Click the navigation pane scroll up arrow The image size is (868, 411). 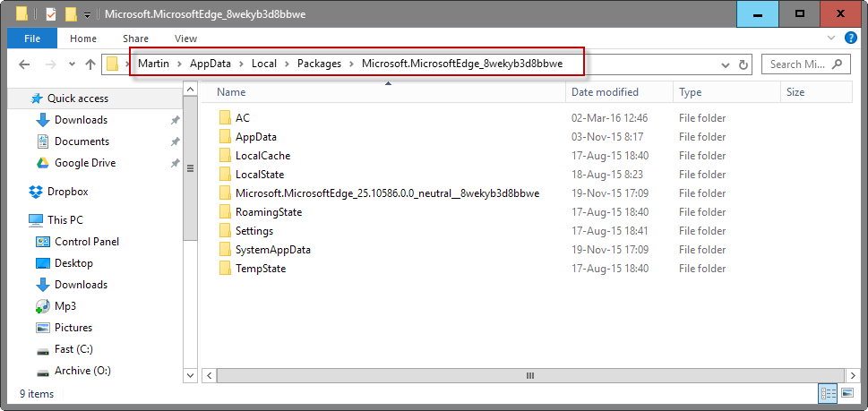(x=190, y=89)
